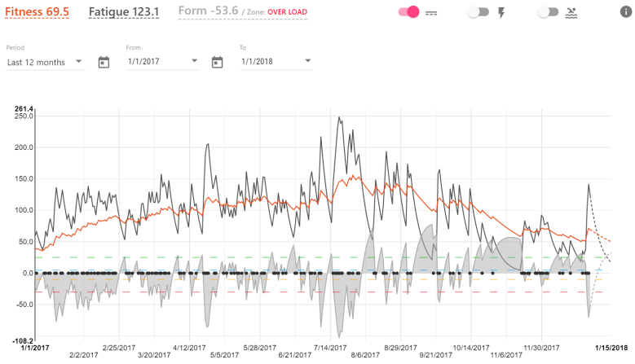Click the info icon at top right
635x364 pixels.
(x=626, y=12)
